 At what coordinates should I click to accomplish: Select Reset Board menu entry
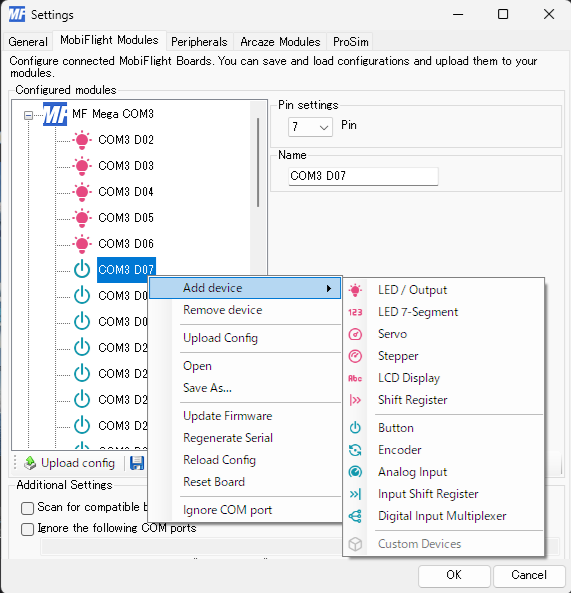[x=246, y=482]
